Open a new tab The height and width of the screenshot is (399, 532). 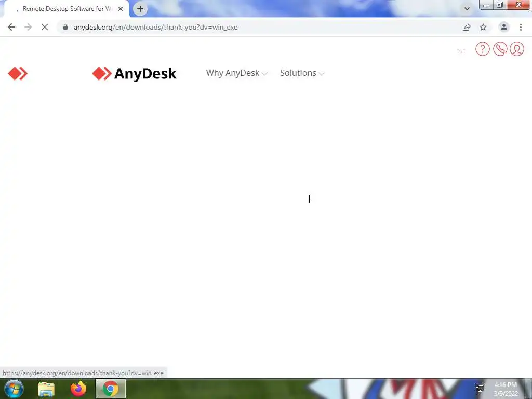pyautogui.click(x=140, y=9)
